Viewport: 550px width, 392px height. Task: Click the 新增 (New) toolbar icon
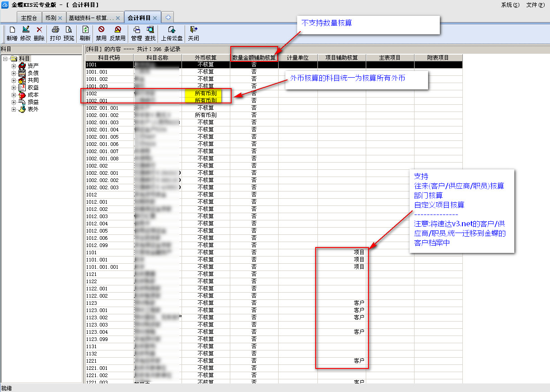[x=12, y=30]
